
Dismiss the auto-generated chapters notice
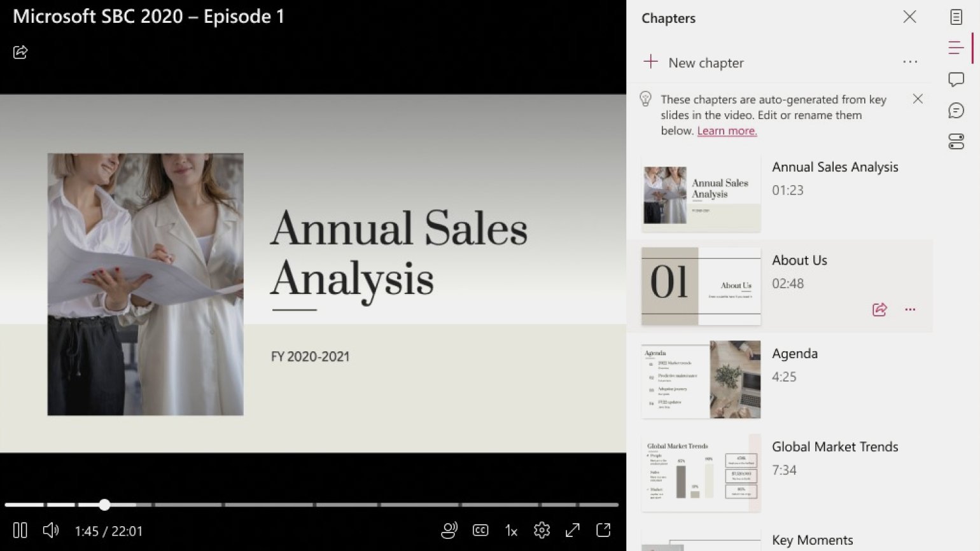tap(918, 99)
